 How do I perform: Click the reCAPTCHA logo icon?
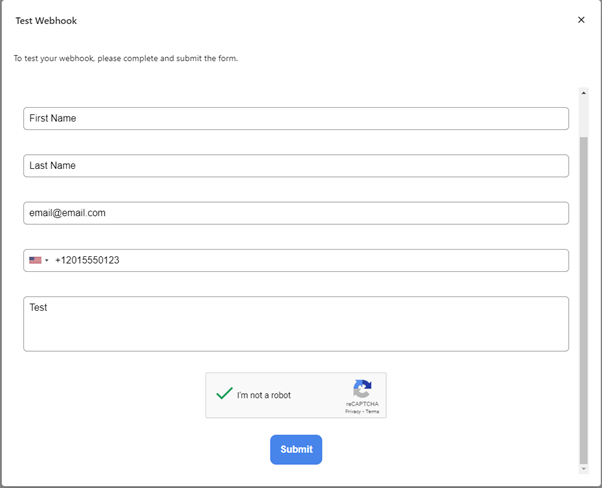click(362, 389)
